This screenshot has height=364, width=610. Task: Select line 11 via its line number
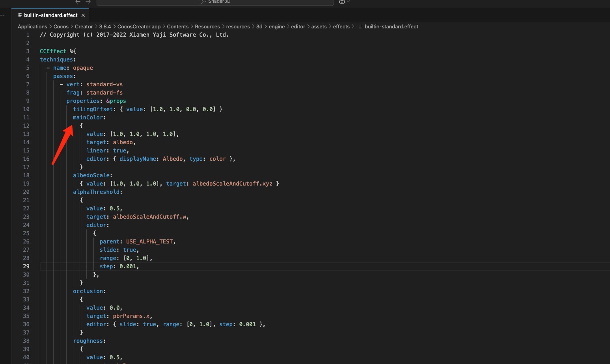pos(26,117)
